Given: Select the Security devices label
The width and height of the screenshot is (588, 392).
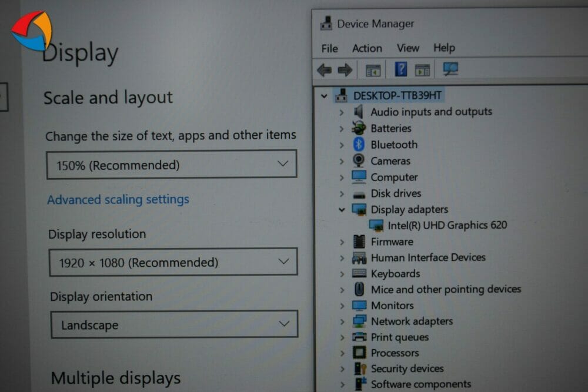Looking at the screenshot, I should (407, 368).
